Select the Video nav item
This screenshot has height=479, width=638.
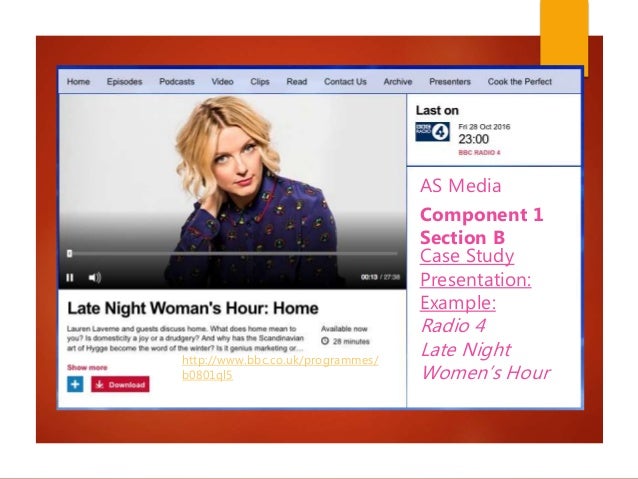[x=222, y=81]
